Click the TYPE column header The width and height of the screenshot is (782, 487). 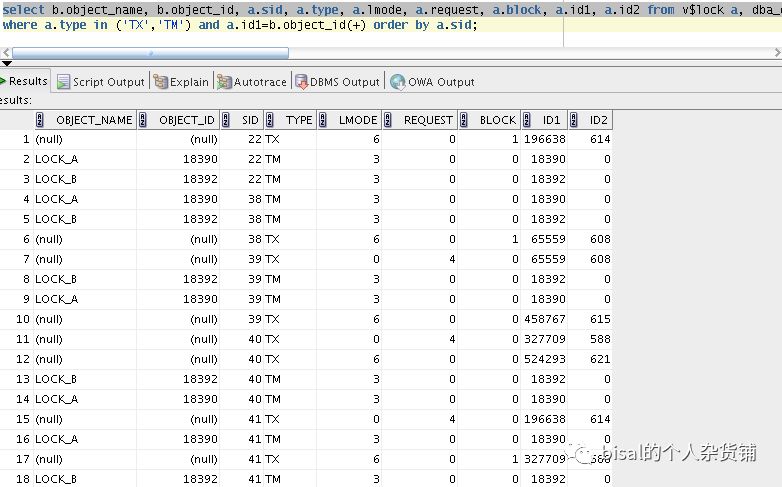click(x=299, y=120)
